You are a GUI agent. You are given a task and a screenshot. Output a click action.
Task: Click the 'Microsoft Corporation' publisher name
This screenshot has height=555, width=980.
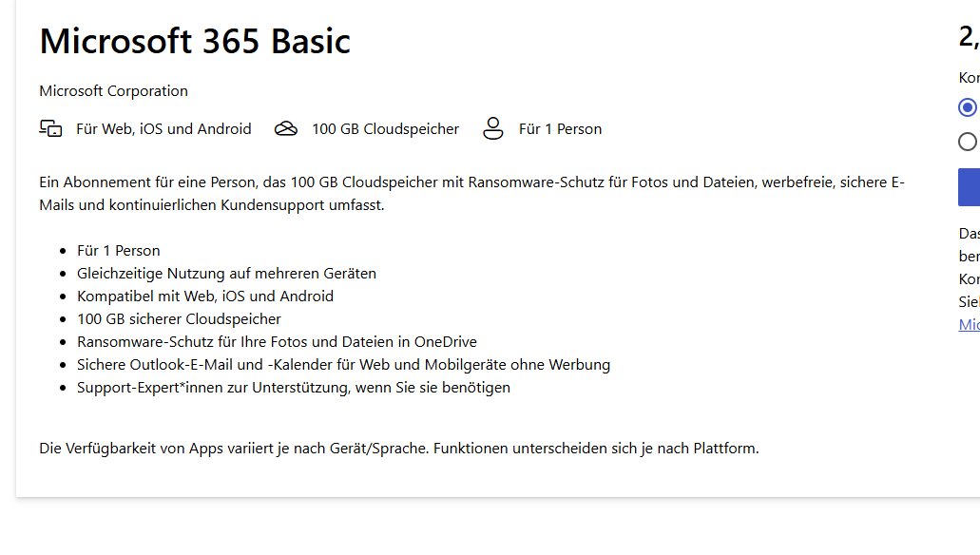113,90
